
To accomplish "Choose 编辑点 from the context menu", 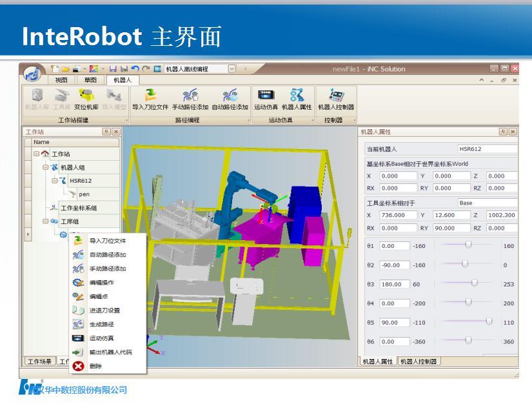I will coord(108,296).
